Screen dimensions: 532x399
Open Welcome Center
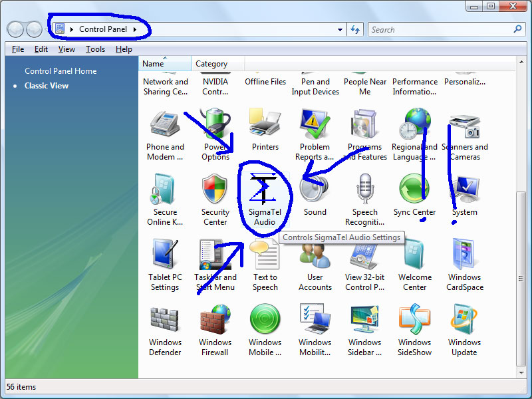414,265
